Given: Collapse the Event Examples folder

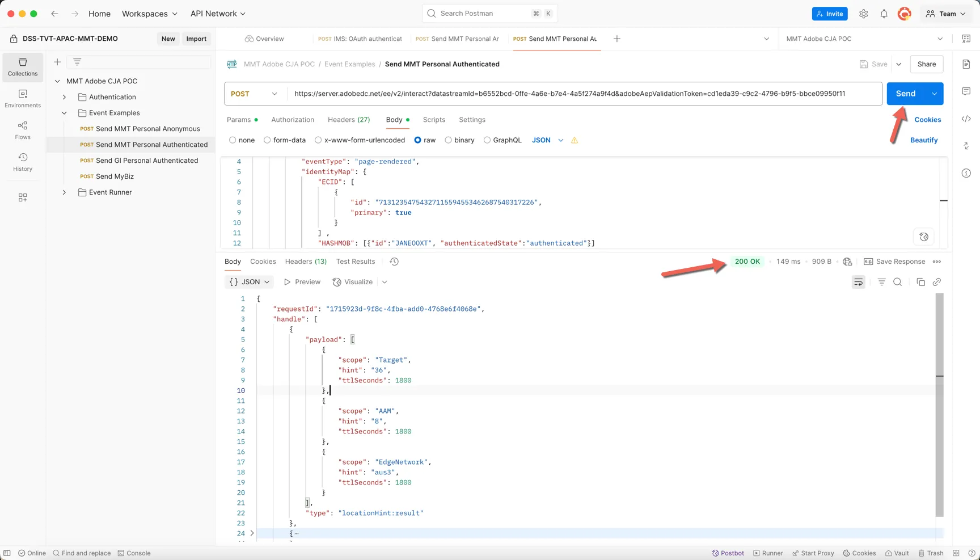Looking at the screenshot, I should tap(64, 113).
